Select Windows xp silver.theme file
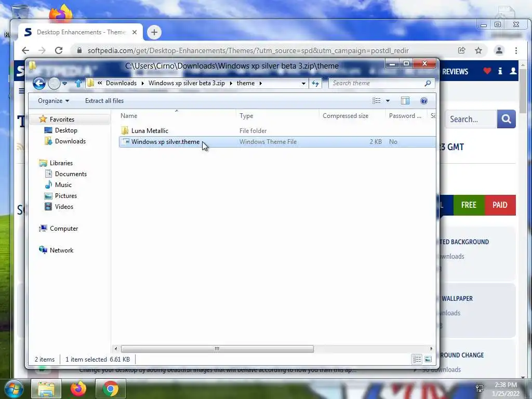Viewport: 532px width, 399px height. click(165, 142)
